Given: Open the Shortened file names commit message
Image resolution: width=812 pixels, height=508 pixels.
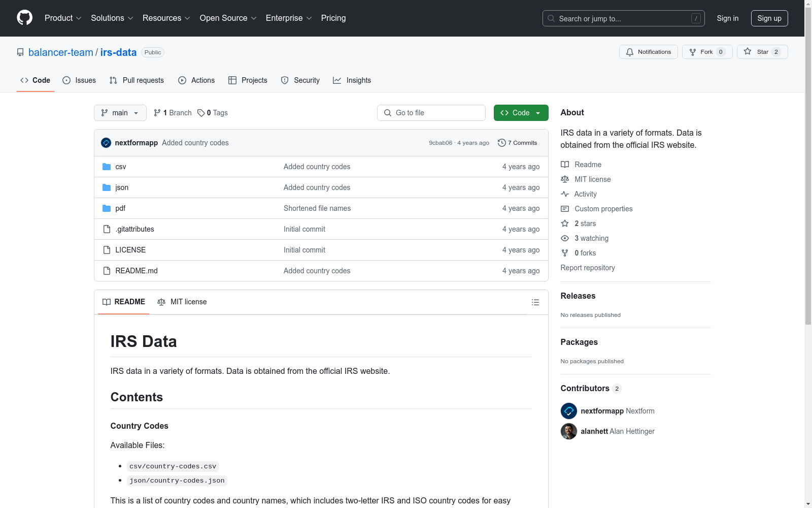Looking at the screenshot, I should tap(317, 208).
